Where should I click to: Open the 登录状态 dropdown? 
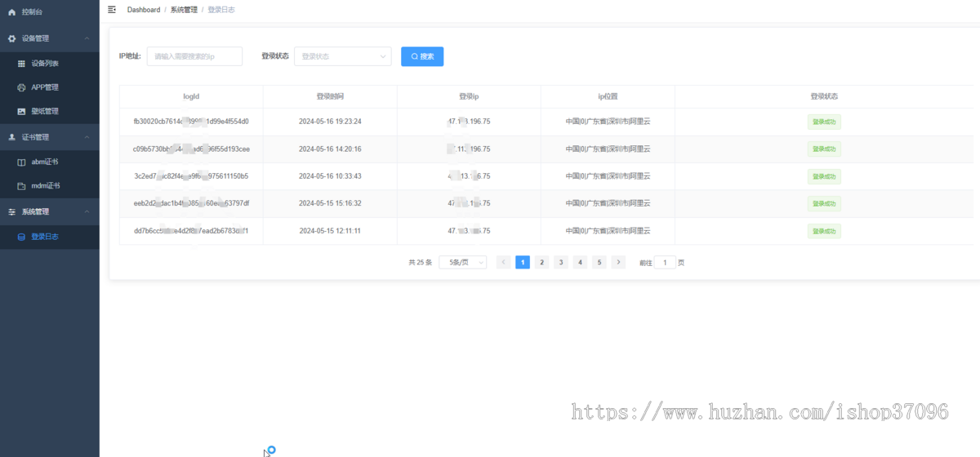pos(342,56)
